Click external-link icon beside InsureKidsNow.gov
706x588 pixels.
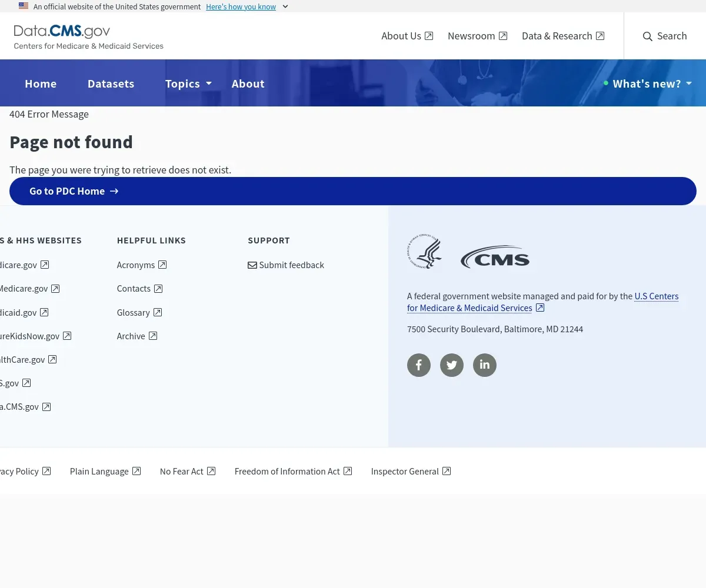pos(67,336)
